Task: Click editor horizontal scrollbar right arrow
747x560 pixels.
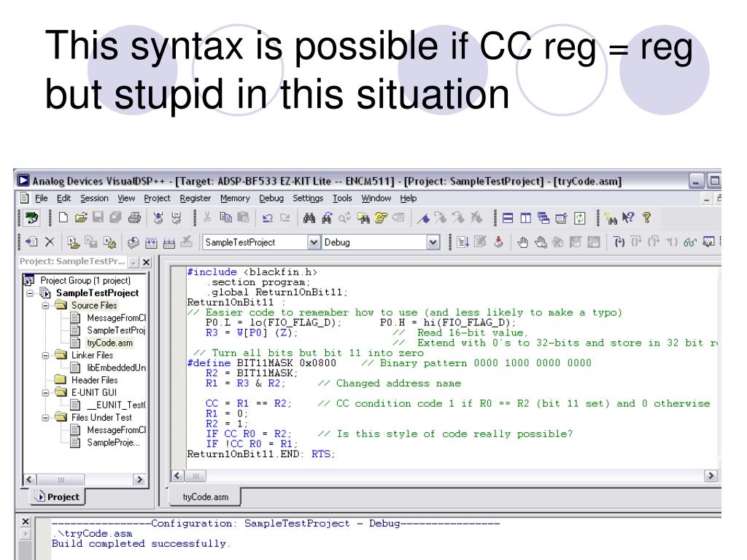Action: [711, 475]
